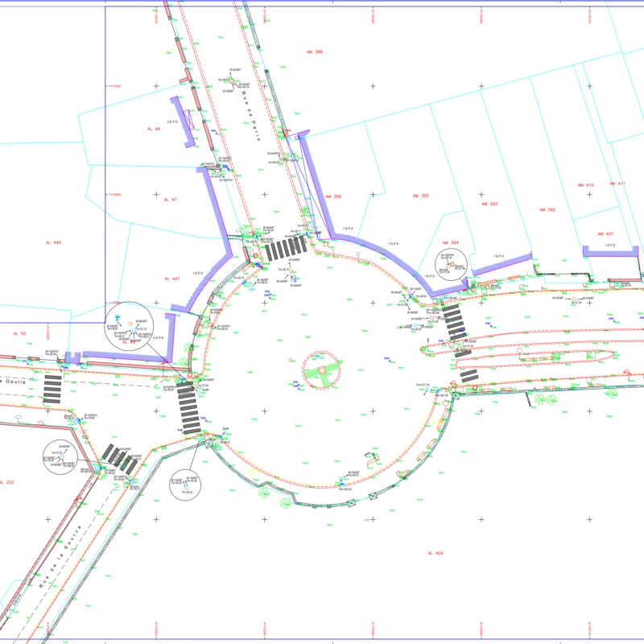Click parcel label AL 47

(170, 199)
